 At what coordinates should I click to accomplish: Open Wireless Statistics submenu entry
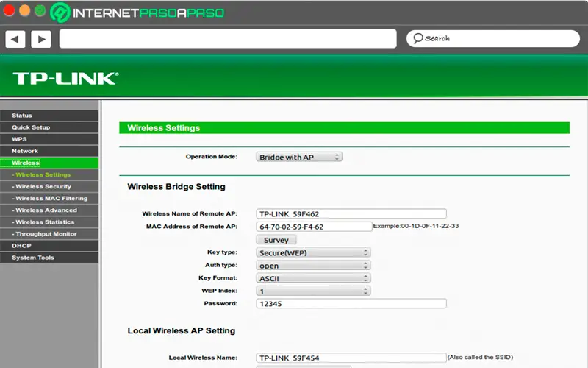49,222
